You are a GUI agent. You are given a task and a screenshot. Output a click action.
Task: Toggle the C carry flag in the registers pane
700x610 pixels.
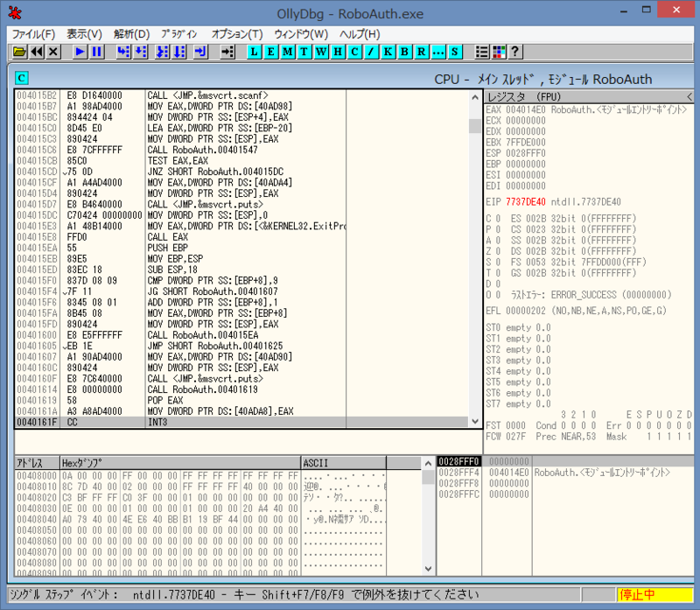tap(493, 219)
